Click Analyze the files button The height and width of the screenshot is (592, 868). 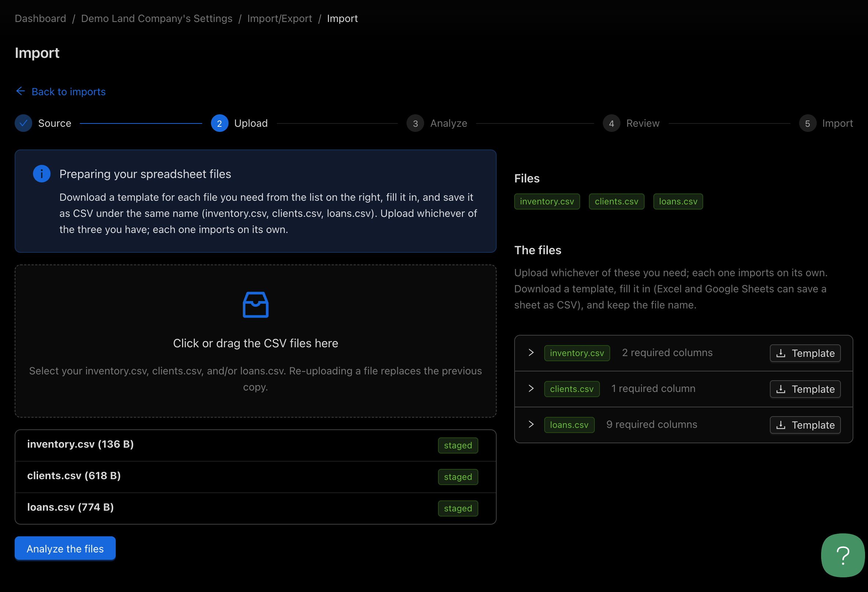[65, 548]
